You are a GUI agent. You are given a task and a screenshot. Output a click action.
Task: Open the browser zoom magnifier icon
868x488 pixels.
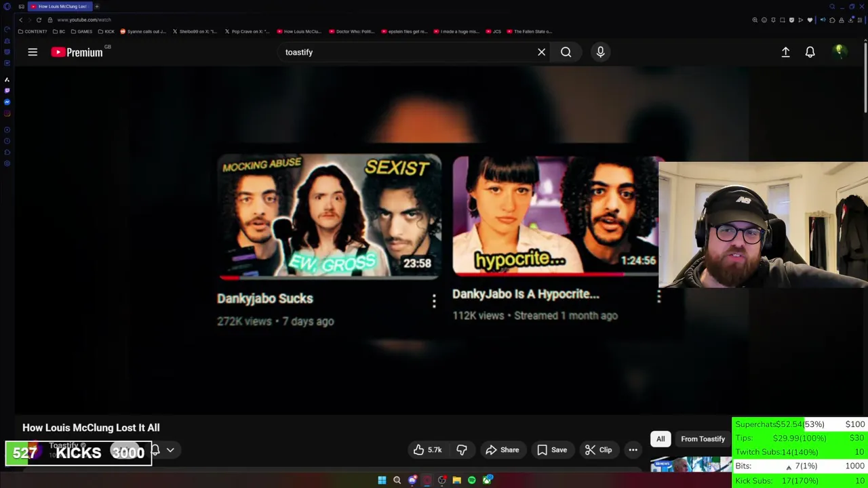tap(755, 20)
